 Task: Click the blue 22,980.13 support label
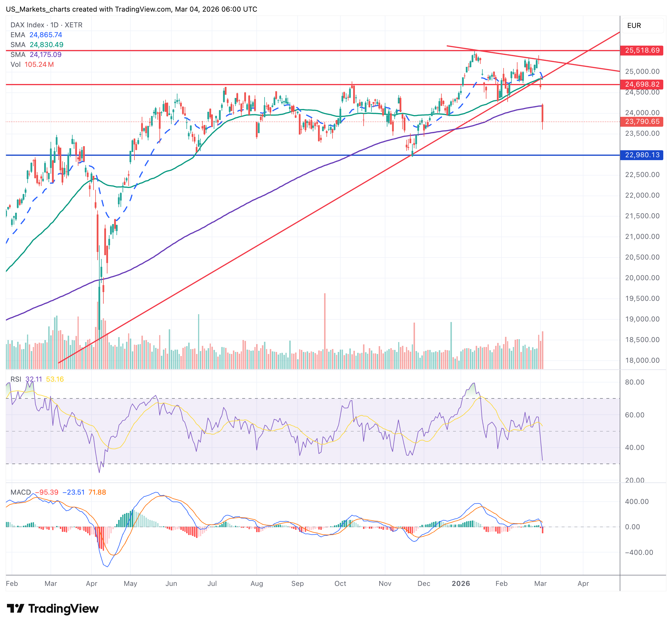[642, 155]
